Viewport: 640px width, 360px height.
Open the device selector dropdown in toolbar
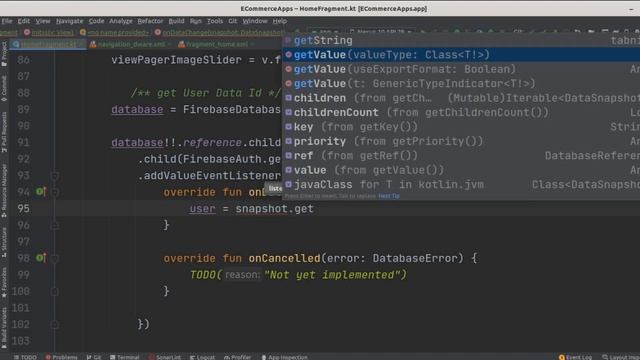380,32
